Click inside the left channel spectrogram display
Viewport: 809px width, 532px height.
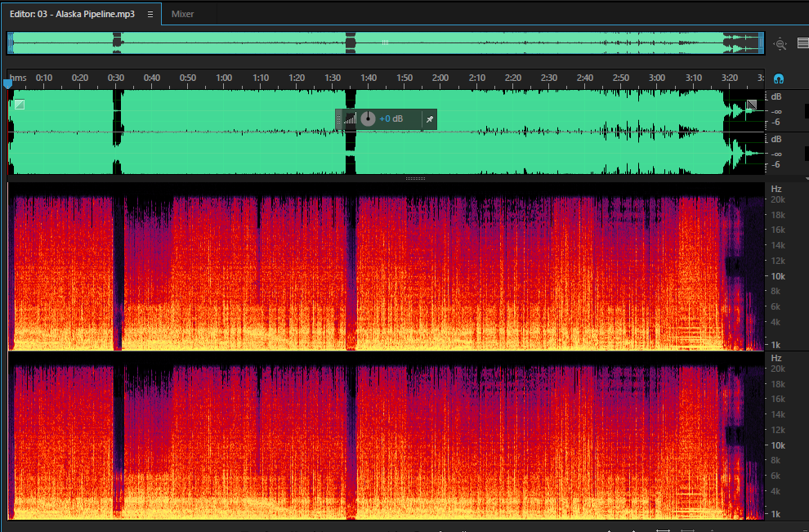point(386,266)
